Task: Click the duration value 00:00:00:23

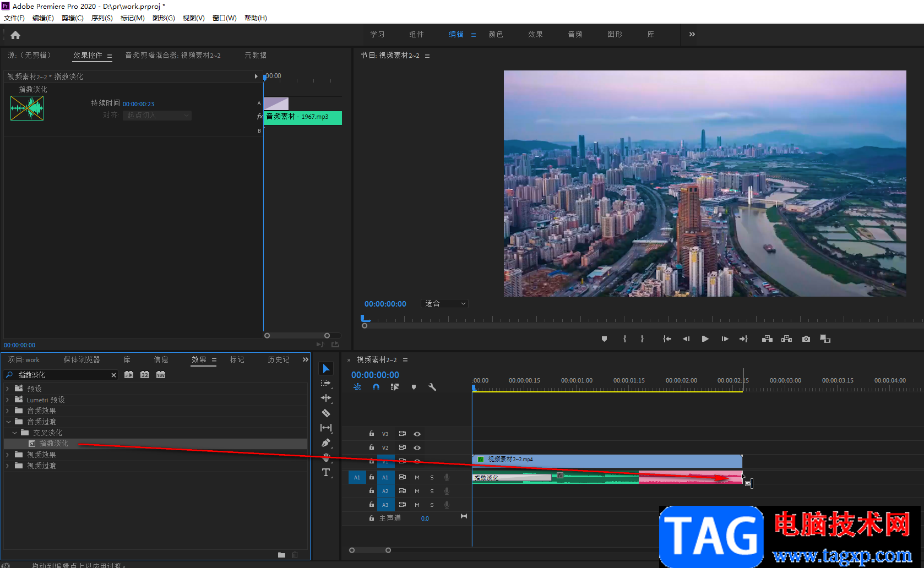Action: click(x=138, y=104)
